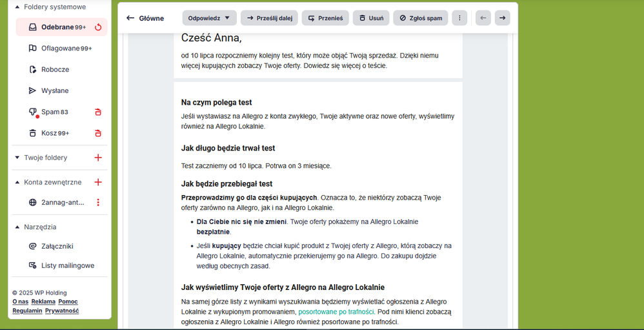
Task: Click the refresh icon next to Odebrane
Action: coord(98,27)
